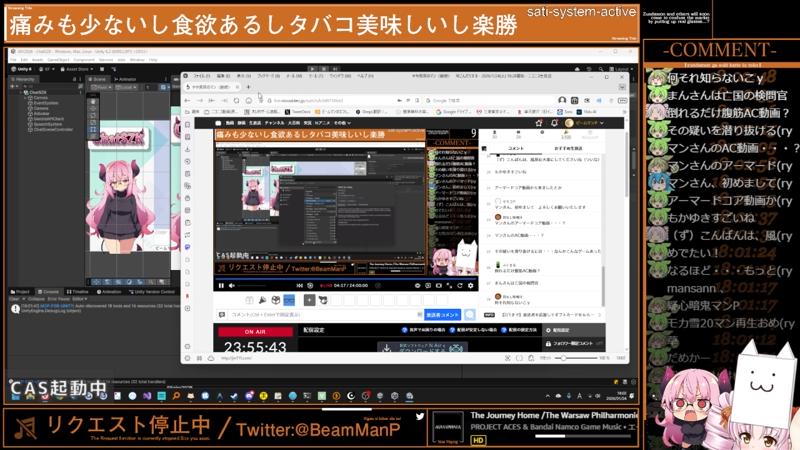
Task: Click the player reload circular arrow icon
Action: [x=460, y=286]
